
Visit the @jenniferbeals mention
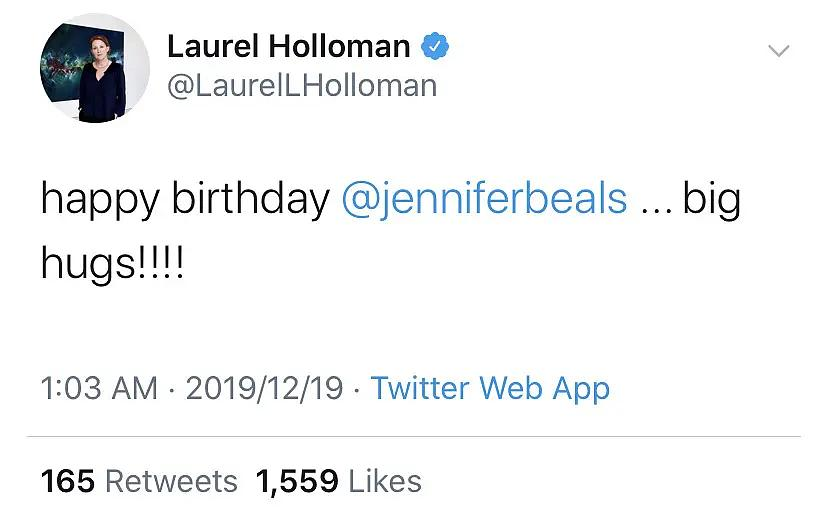click(x=484, y=198)
